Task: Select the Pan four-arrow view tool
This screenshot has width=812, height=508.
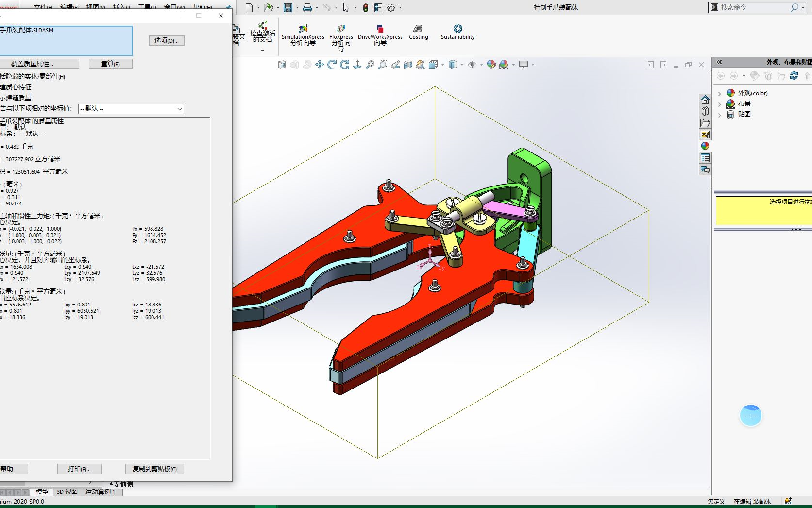Action: pos(320,65)
